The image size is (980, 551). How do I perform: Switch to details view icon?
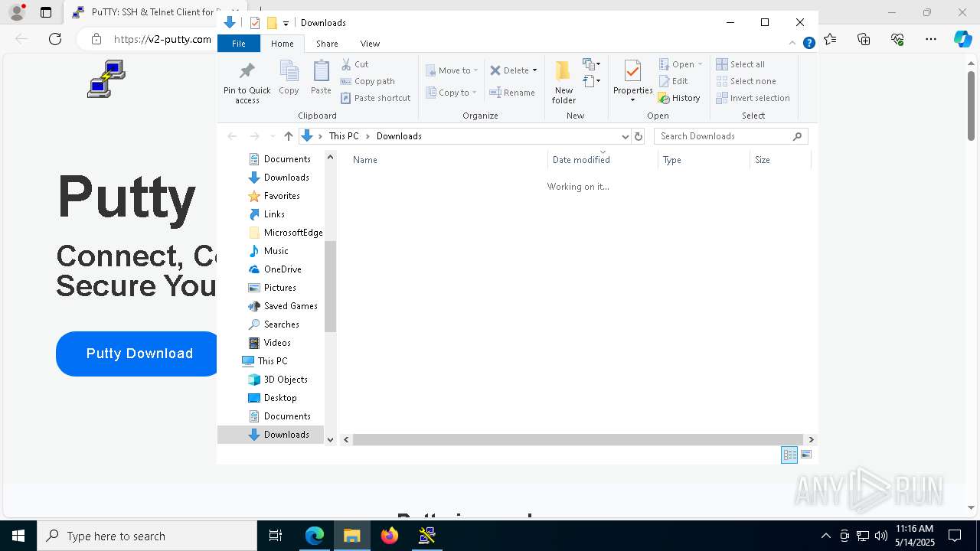(x=789, y=455)
